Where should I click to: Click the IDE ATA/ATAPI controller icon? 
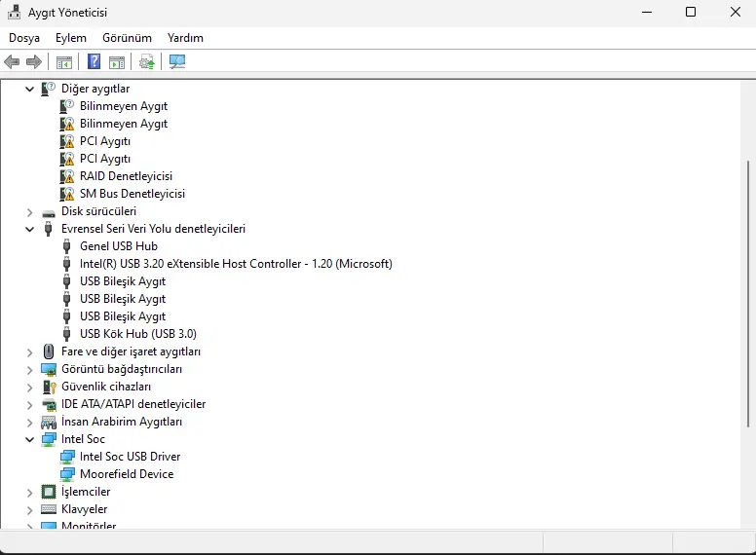point(49,405)
